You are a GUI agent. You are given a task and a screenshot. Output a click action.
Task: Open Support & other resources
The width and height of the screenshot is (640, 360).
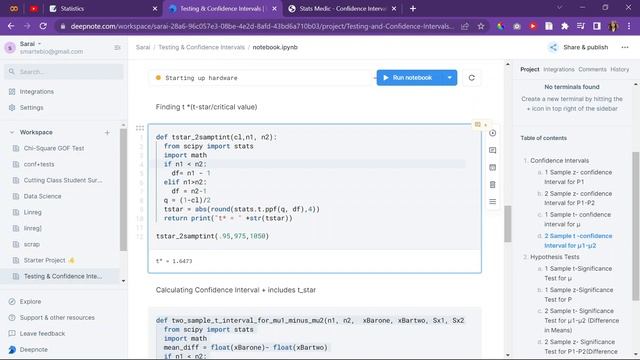click(57, 318)
